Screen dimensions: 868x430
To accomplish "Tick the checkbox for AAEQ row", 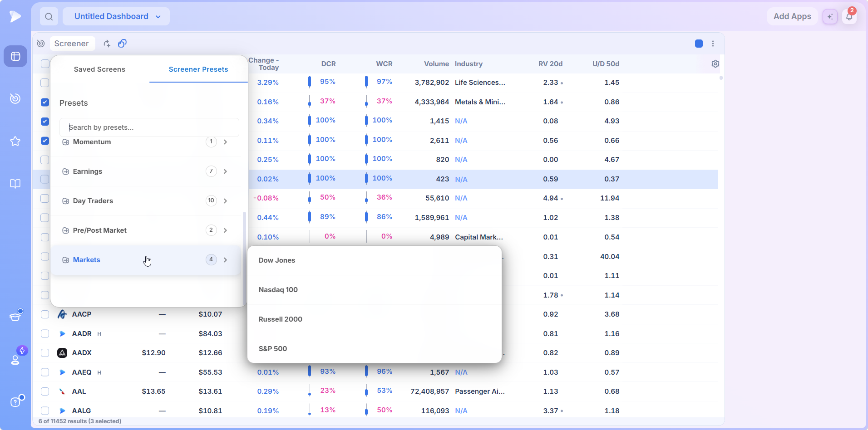I will pos(45,372).
